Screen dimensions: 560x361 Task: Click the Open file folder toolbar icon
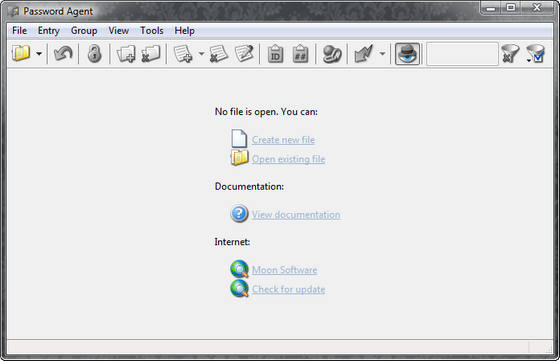pyautogui.click(x=21, y=54)
